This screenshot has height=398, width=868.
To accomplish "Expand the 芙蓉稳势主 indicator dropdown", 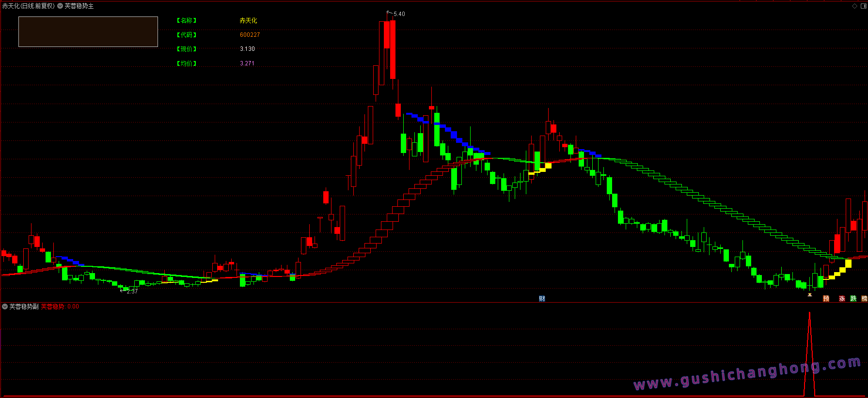I will [60, 6].
